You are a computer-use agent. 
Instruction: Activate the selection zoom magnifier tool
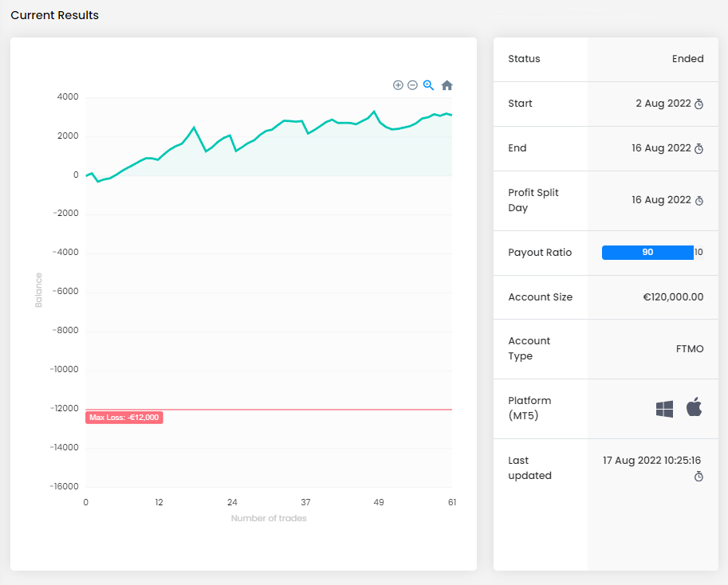click(428, 85)
